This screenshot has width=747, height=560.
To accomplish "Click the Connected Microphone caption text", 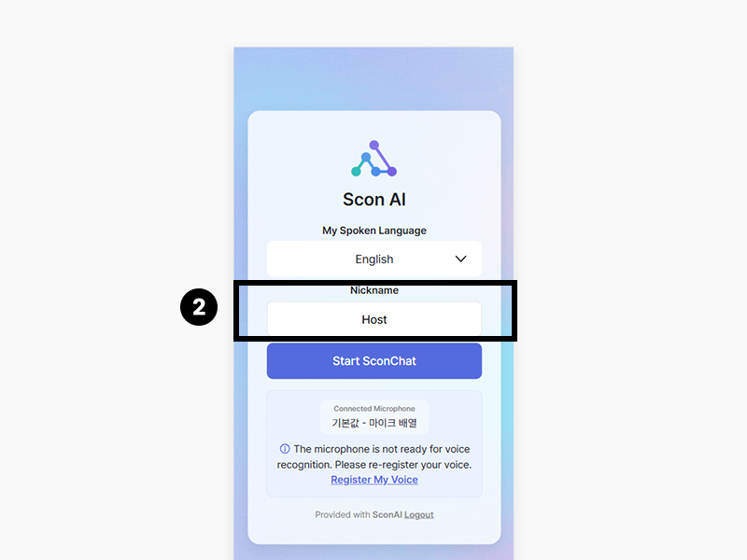I will coord(374,409).
